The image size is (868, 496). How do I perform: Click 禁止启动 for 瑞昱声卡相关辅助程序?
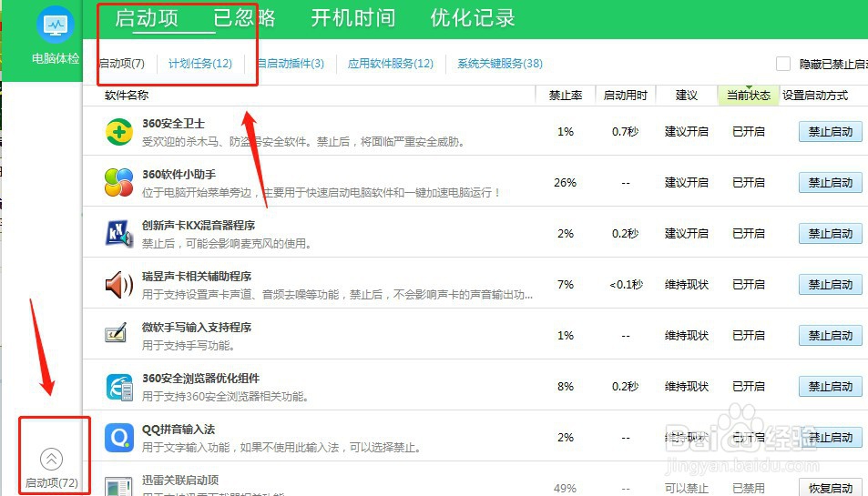831,285
